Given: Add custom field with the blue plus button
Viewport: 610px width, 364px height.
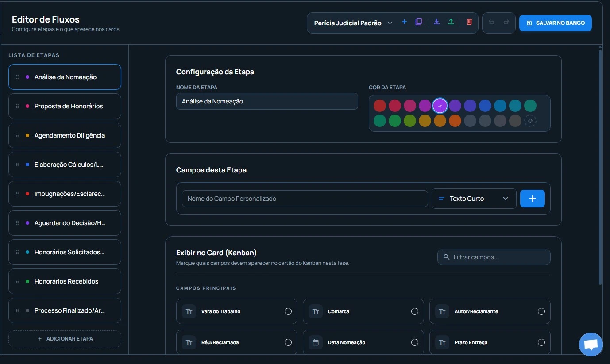Looking at the screenshot, I should tap(533, 199).
